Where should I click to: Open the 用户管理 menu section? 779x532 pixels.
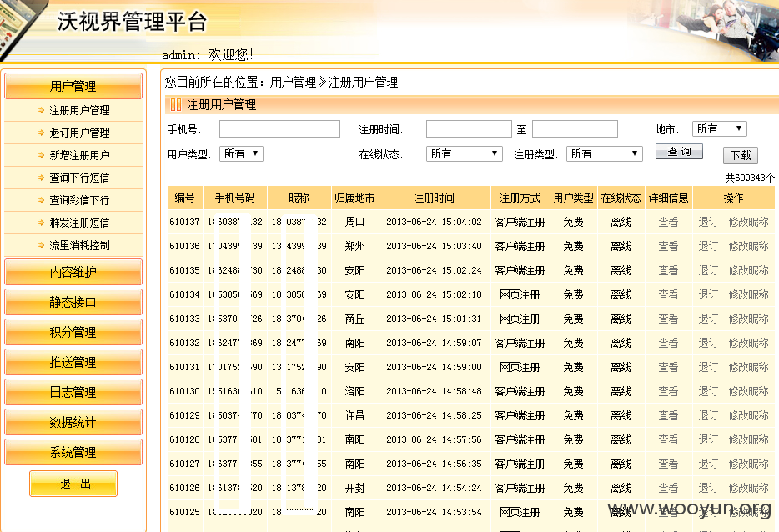[x=73, y=86]
